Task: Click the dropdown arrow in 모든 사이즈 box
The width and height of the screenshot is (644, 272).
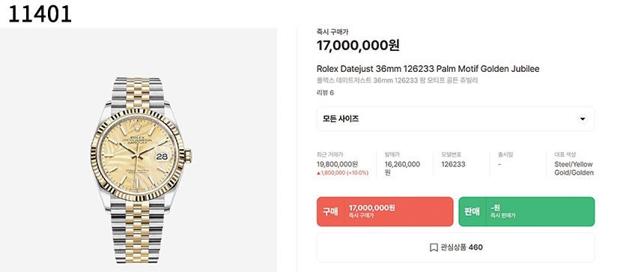Action: [582, 119]
